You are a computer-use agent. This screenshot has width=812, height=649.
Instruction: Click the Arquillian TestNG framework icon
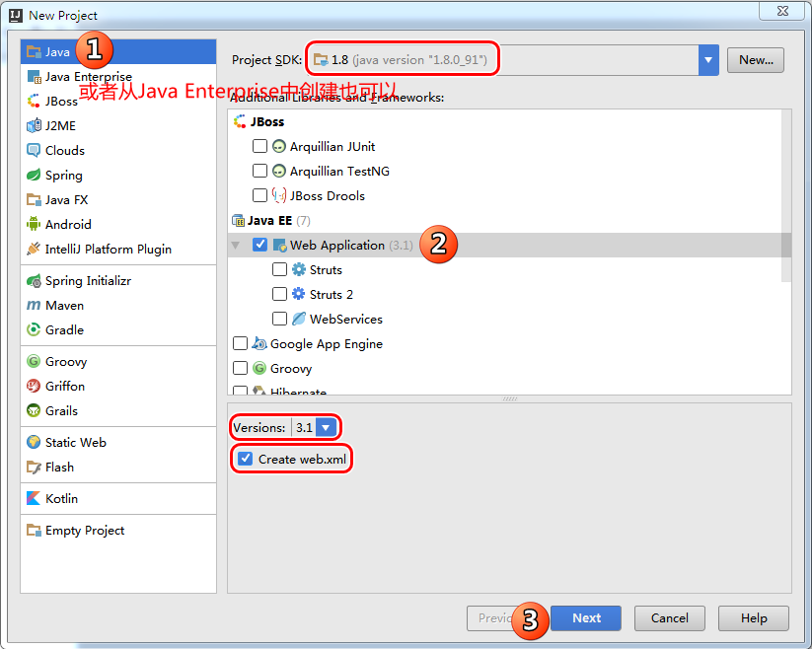click(279, 171)
